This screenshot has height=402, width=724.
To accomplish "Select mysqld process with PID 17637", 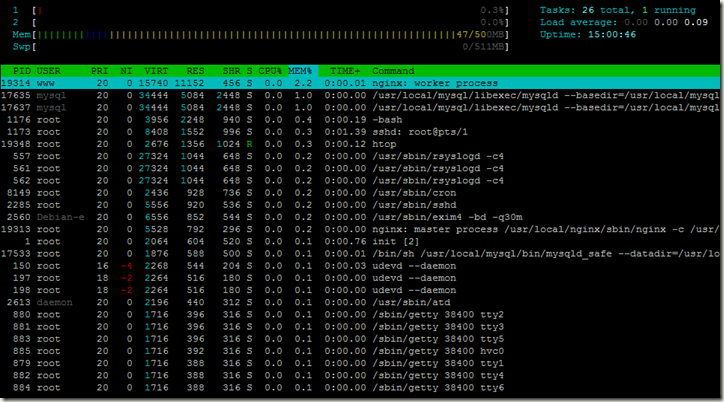I will pos(360,108).
